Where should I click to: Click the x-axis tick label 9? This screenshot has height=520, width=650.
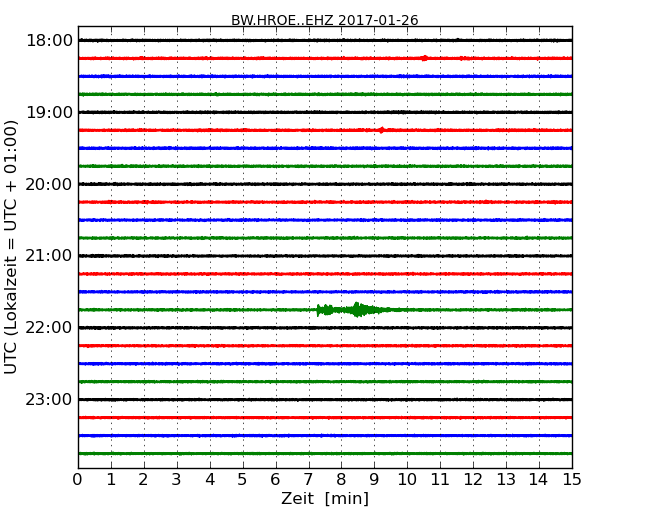coord(374,479)
